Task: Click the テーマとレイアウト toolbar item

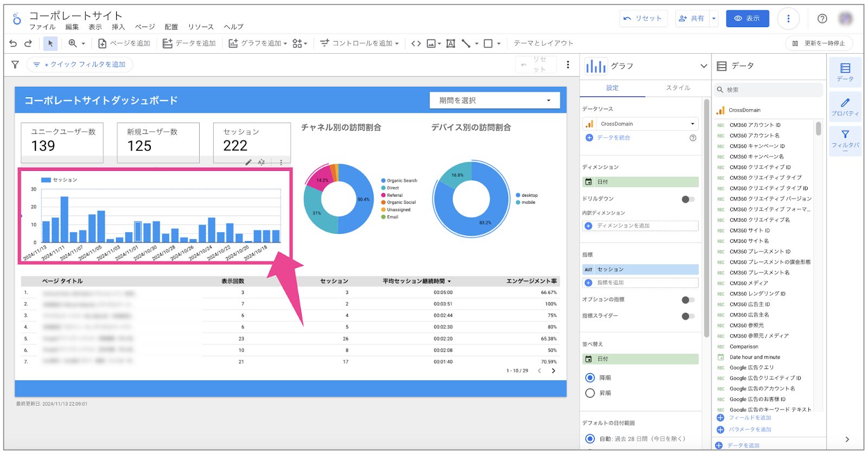Action: pyautogui.click(x=543, y=43)
